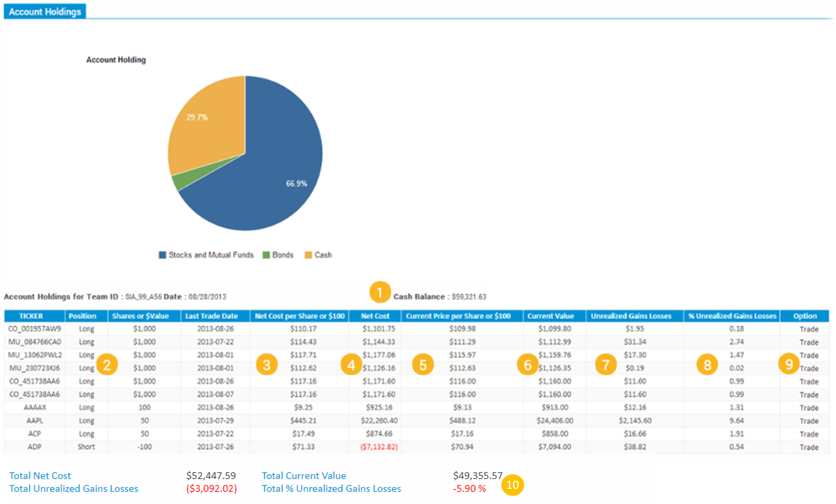Click the orange Cash legend swatch
836x504 pixels.
pos(308,255)
